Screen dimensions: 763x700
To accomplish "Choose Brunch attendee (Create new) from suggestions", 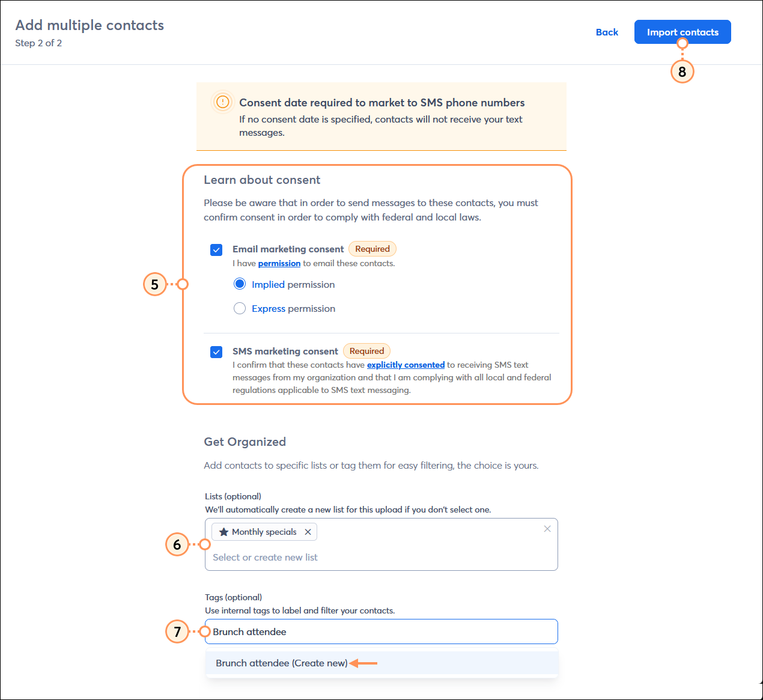I will click(x=281, y=663).
